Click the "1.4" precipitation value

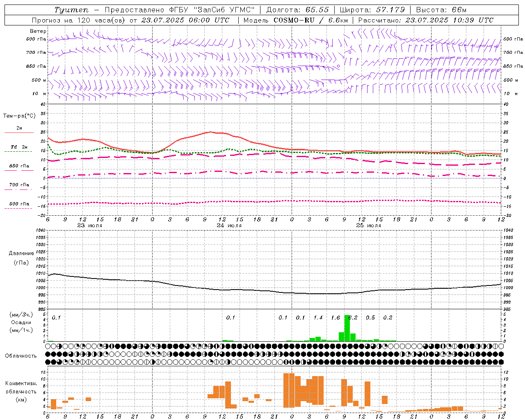[x=318, y=317]
